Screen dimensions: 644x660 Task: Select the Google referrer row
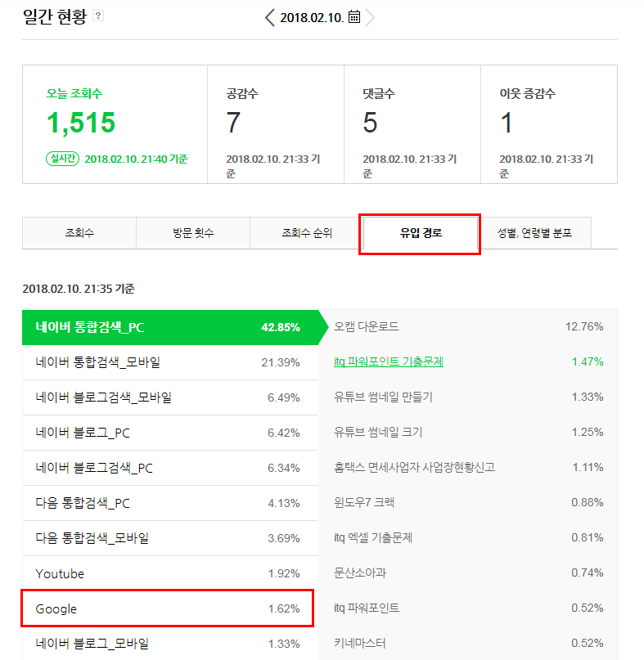[169, 608]
